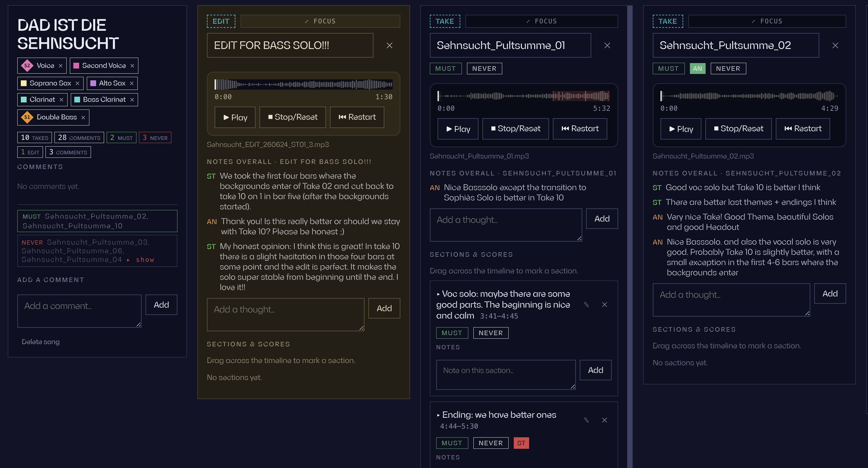The width and height of the screenshot is (868, 468).
Task: Focus the Note on this section field
Action: pos(506,375)
